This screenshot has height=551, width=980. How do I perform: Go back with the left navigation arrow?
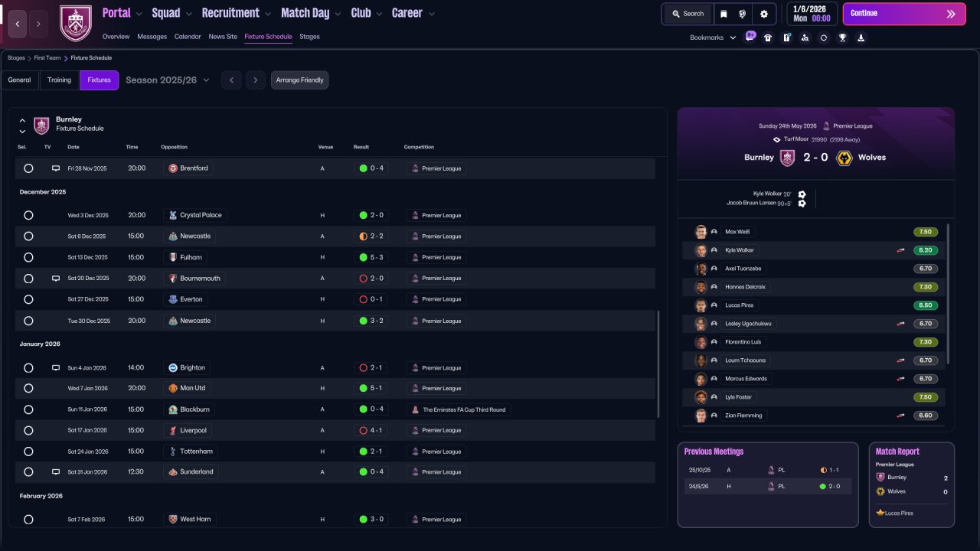[18, 24]
